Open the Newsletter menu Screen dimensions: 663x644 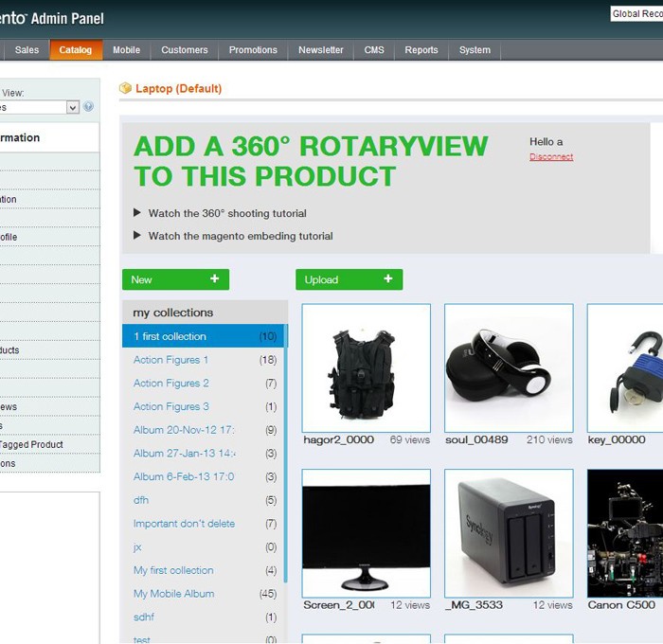[320, 50]
